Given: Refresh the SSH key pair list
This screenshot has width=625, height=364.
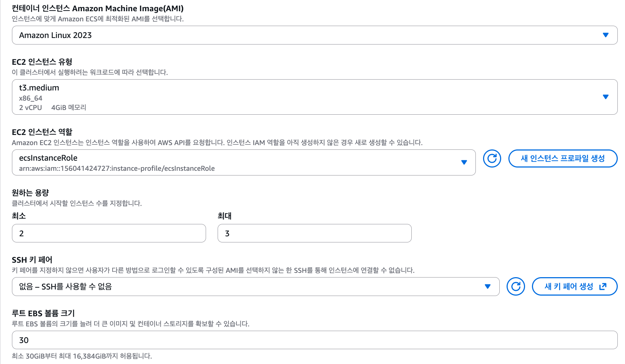Looking at the screenshot, I should tap(516, 287).
